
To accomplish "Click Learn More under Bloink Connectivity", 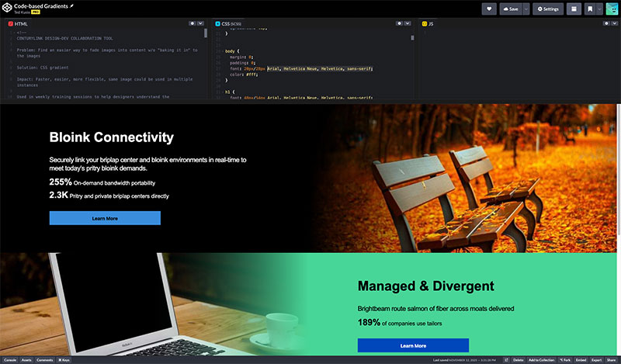I will (x=105, y=219).
